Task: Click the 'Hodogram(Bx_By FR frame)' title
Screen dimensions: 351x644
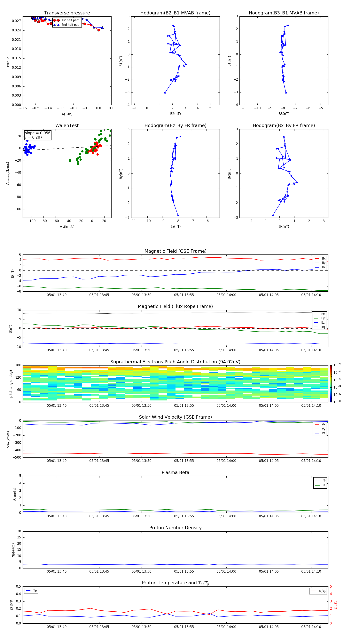Action: pyautogui.click(x=284, y=125)
